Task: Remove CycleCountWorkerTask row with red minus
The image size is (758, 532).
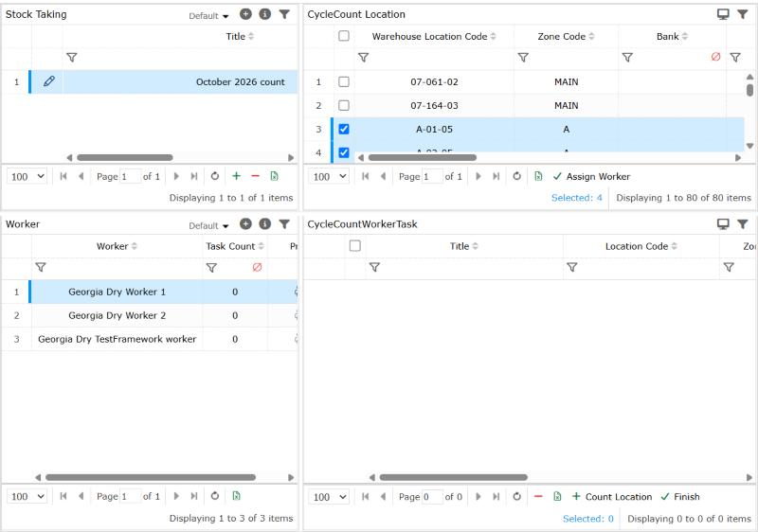Action: [538, 496]
